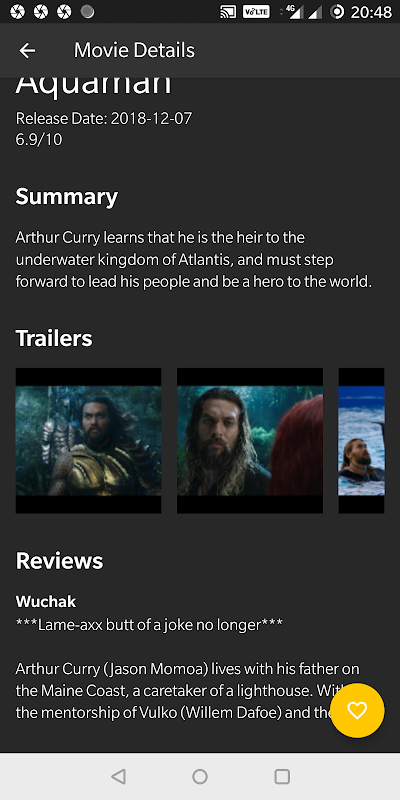Tap the first camera shutter notification icon

[x=17, y=12]
